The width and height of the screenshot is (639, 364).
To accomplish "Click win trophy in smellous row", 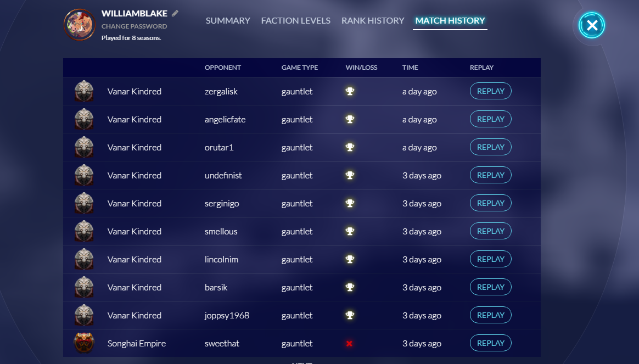I will pos(350,231).
